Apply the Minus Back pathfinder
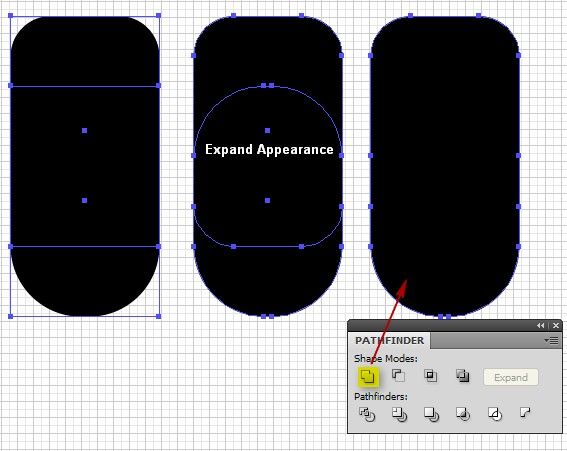Viewport: 567px width, 451px height. [x=525, y=412]
